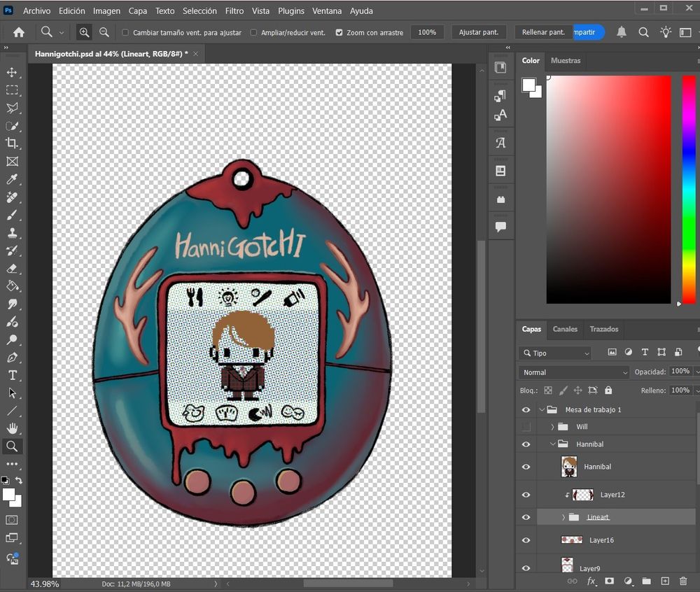
Task: Select the Paint Bucket tool
Action: (12, 286)
